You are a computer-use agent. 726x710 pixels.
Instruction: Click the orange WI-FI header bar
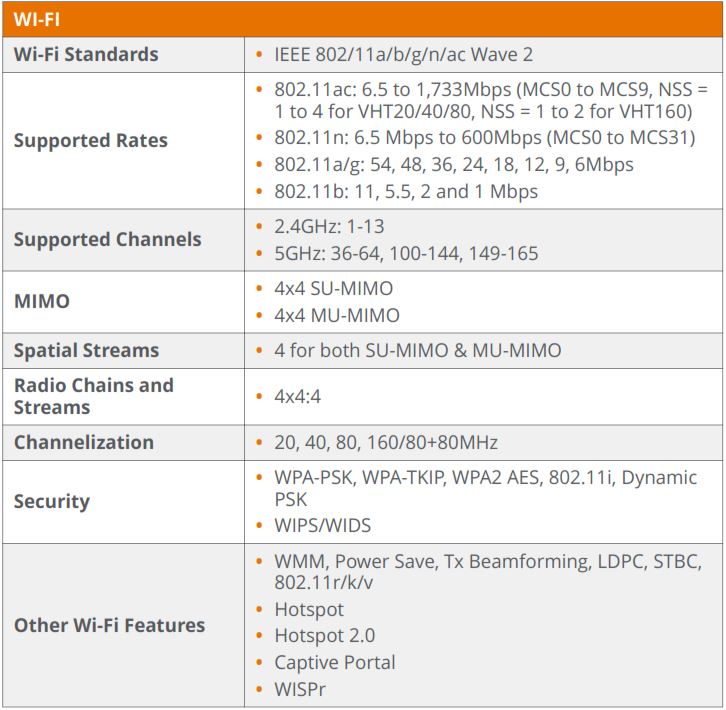click(363, 19)
